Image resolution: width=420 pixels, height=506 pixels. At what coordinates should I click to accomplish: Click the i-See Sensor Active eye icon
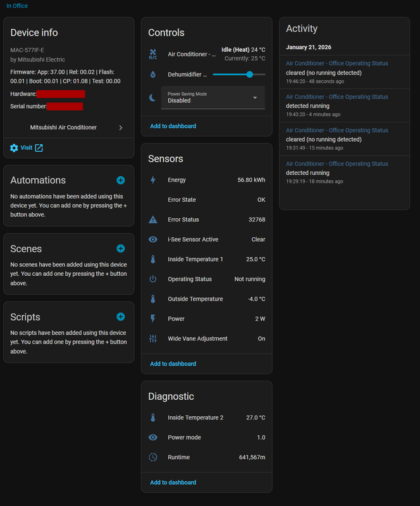click(153, 240)
